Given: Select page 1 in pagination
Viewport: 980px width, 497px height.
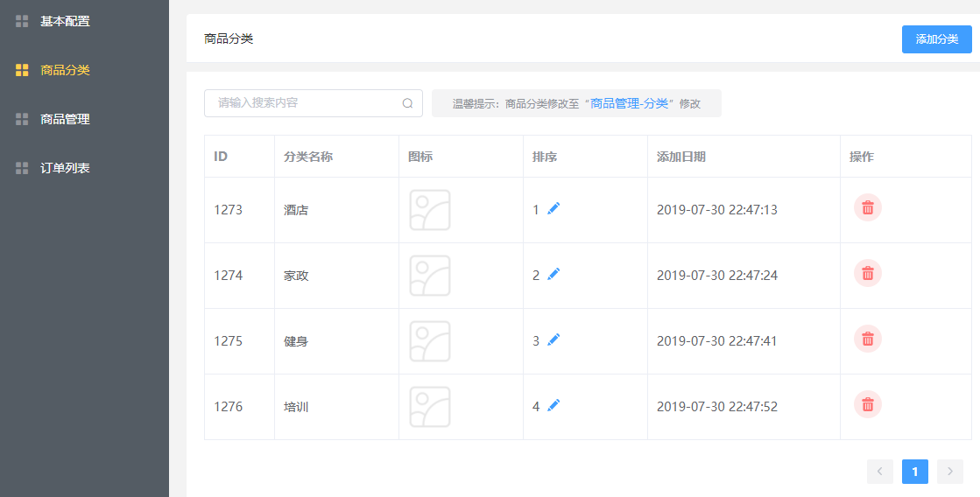Looking at the screenshot, I should point(915,472).
